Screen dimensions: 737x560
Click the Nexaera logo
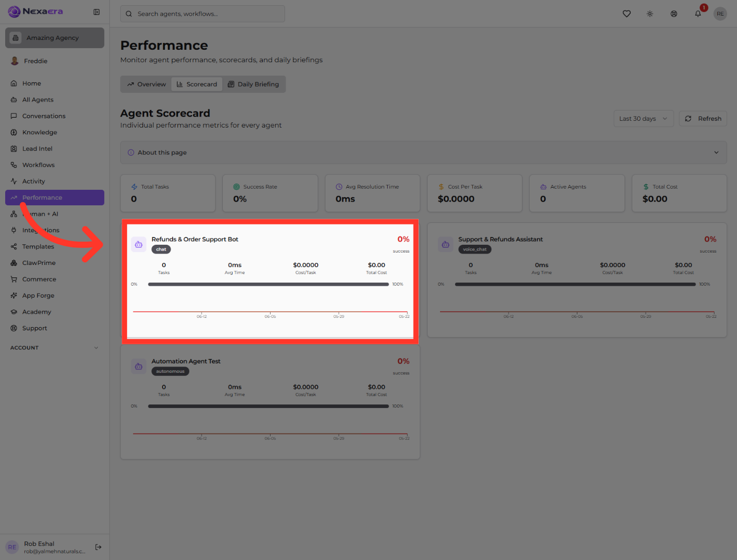click(x=35, y=11)
